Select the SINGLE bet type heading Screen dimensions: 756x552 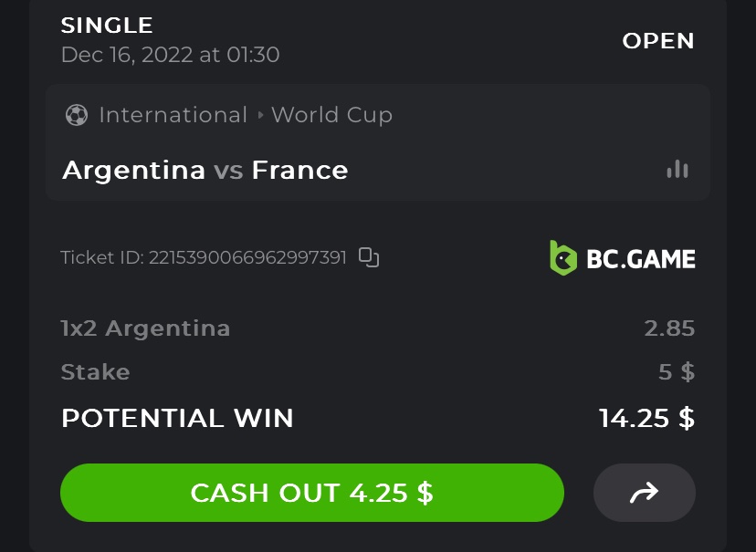pos(107,26)
